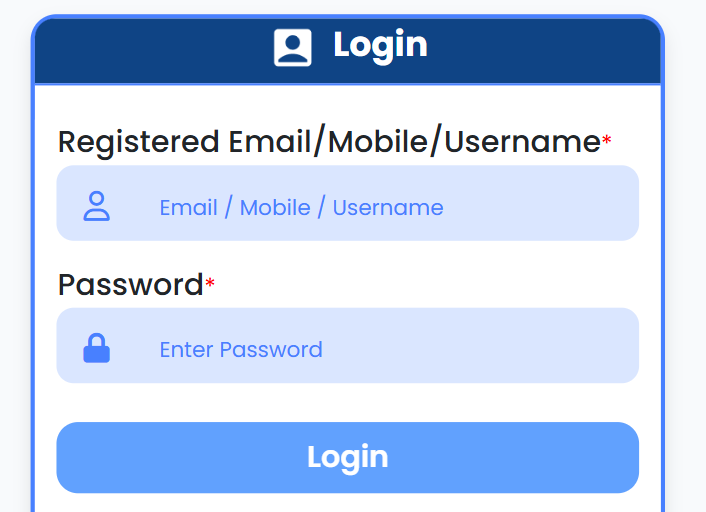706x512 pixels.
Task: Click the word "Registered" in the label
Action: click(x=139, y=142)
